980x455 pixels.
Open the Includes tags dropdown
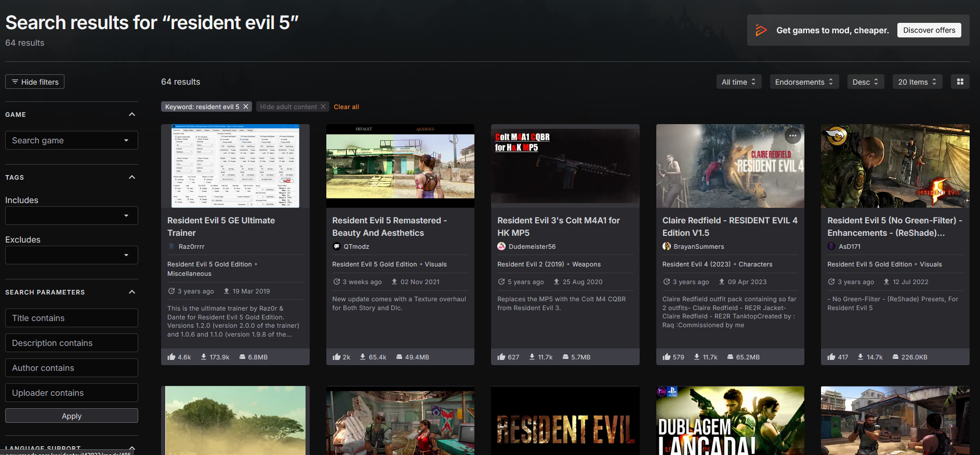click(72, 216)
